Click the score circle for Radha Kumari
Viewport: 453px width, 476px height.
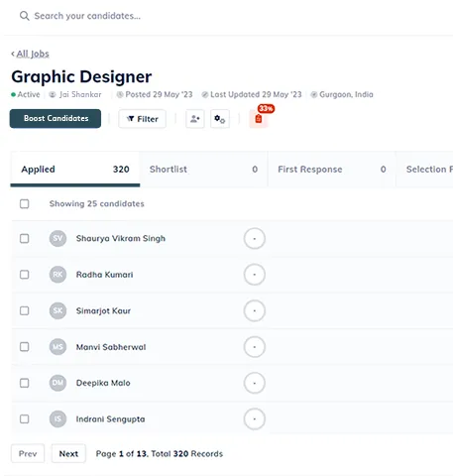point(255,275)
